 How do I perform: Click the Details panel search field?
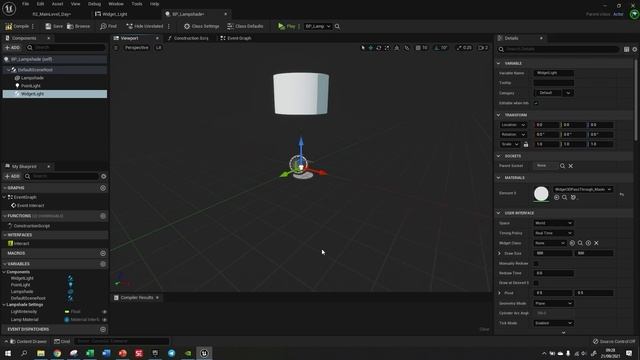point(559,49)
